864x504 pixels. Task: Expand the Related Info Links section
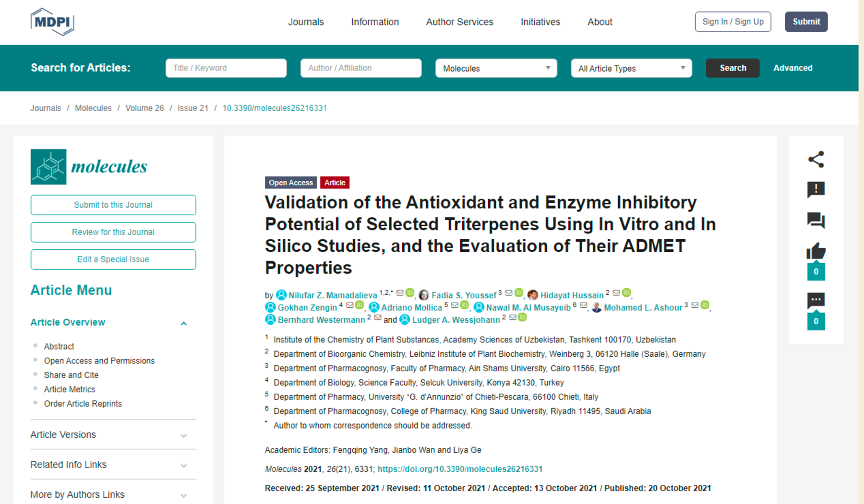(x=183, y=466)
